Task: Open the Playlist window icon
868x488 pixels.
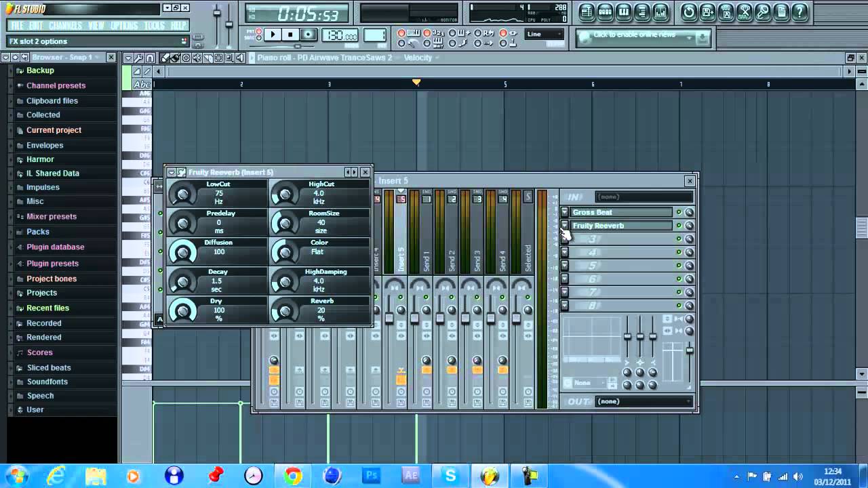Action: pyautogui.click(x=587, y=12)
